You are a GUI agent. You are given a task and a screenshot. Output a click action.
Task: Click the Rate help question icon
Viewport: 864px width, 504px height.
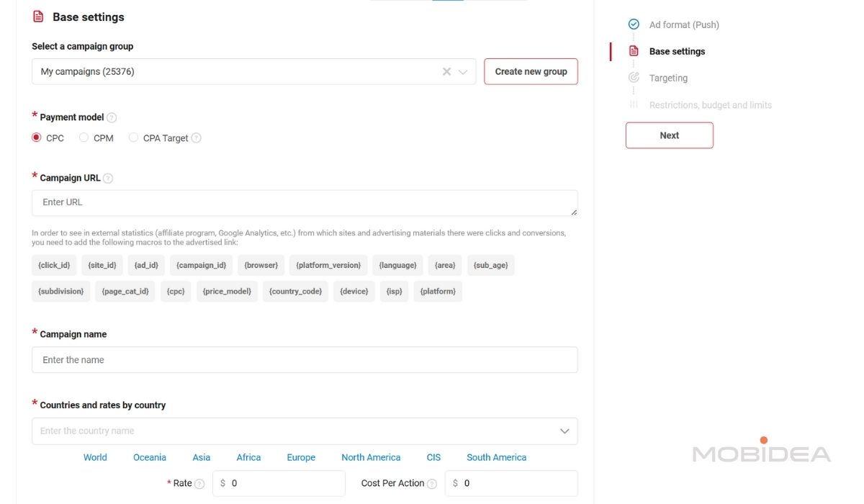click(199, 484)
